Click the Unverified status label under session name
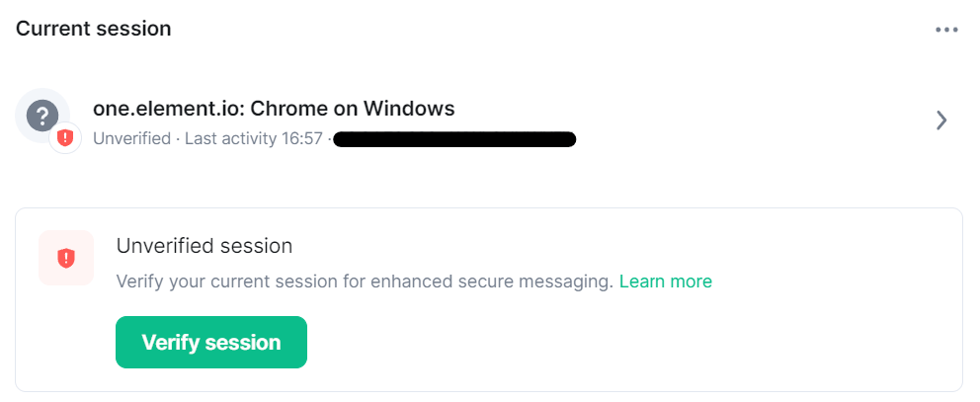The height and width of the screenshot is (402, 980). tap(131, 138)
